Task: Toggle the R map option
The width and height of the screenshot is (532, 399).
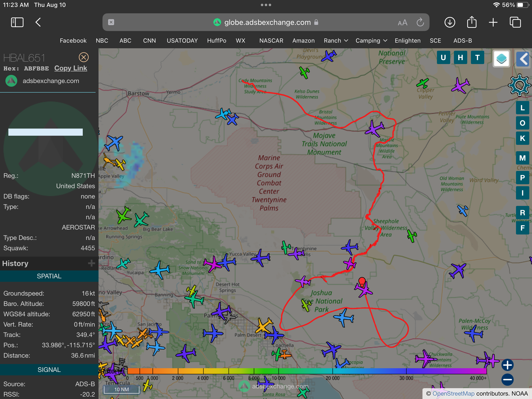Action: (x=522, y=213)
